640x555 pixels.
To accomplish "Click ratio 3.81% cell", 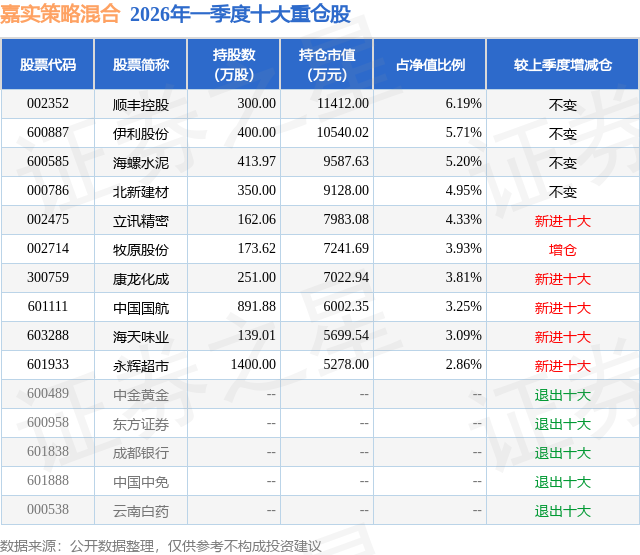I will click(x=463, y=278).
